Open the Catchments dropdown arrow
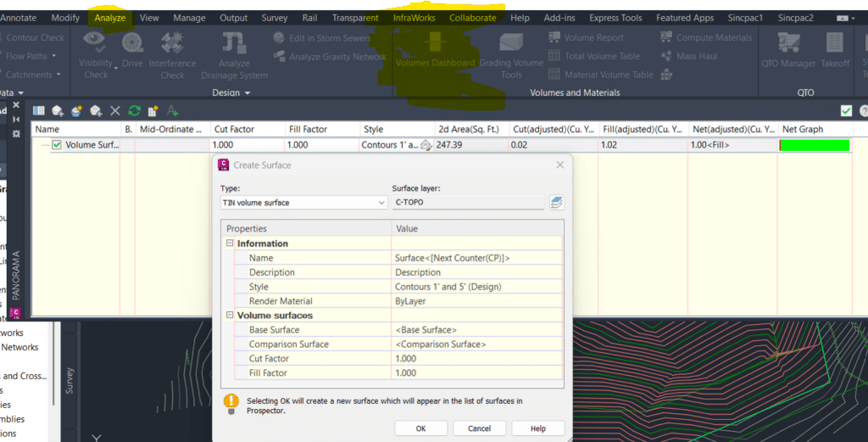Viewport: 868px width, 442px height. 58,74
